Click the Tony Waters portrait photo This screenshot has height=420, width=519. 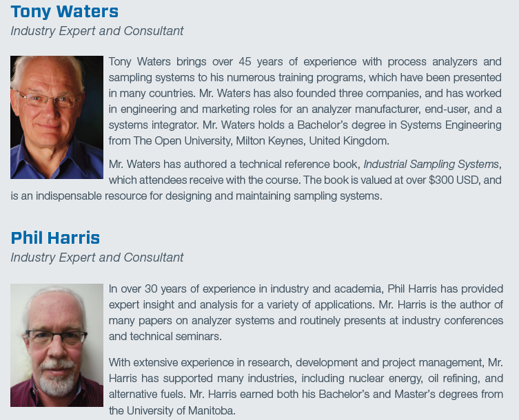point(57,117)
